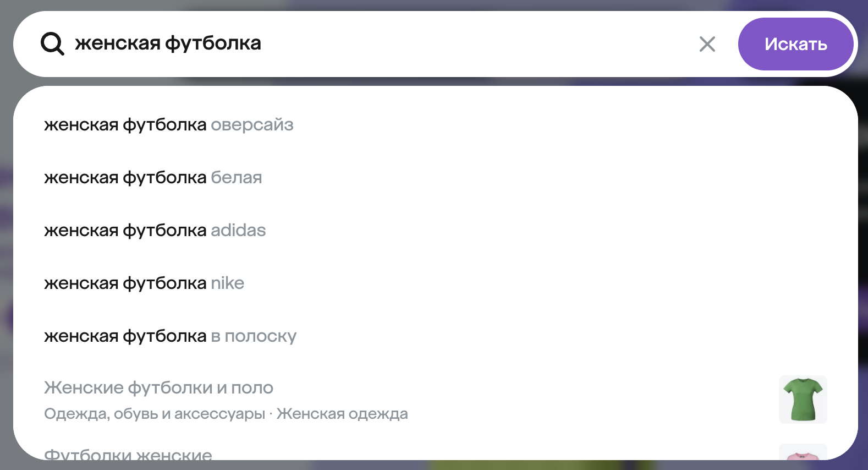Click the word белая in the second suggestion

point(237,178)
